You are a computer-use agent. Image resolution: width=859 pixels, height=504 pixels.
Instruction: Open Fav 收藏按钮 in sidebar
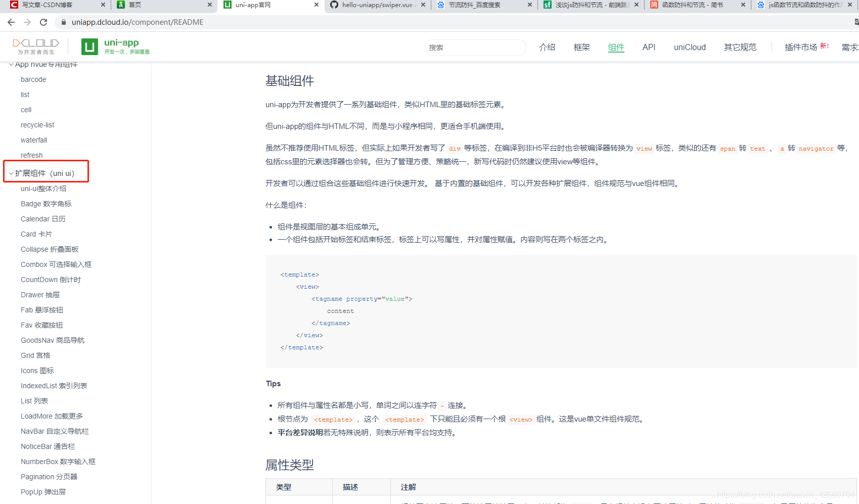tap(42, 325)
